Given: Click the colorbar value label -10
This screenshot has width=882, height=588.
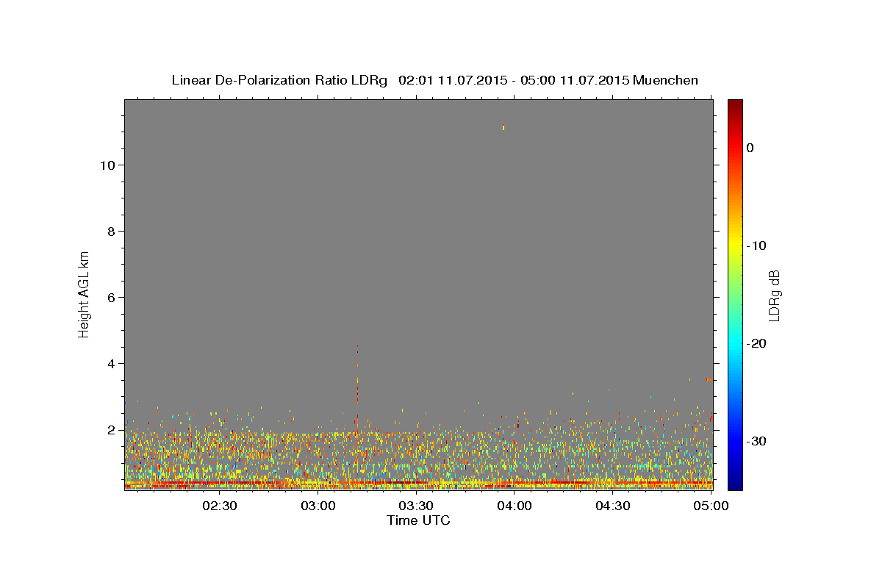Looking at the screenshot, I should 756,245.
